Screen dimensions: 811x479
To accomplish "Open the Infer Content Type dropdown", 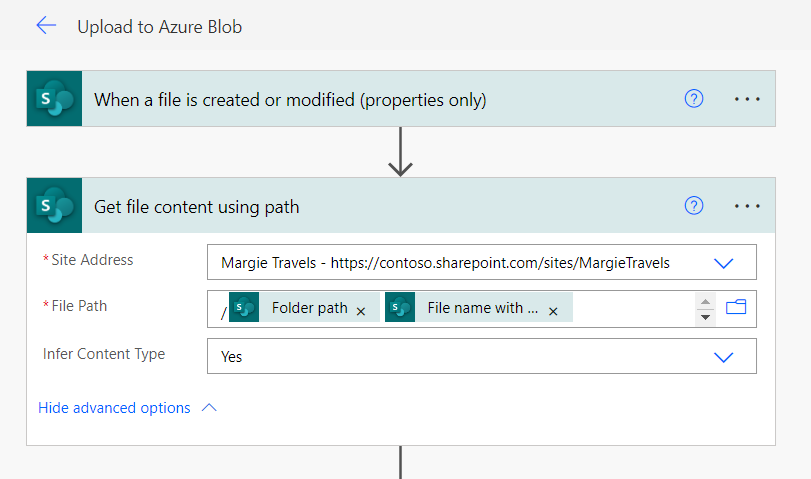I will point(724,356).
